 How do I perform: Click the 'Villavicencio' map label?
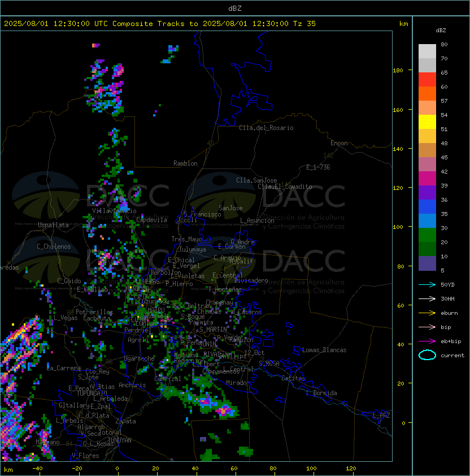[x=114, y=211]
